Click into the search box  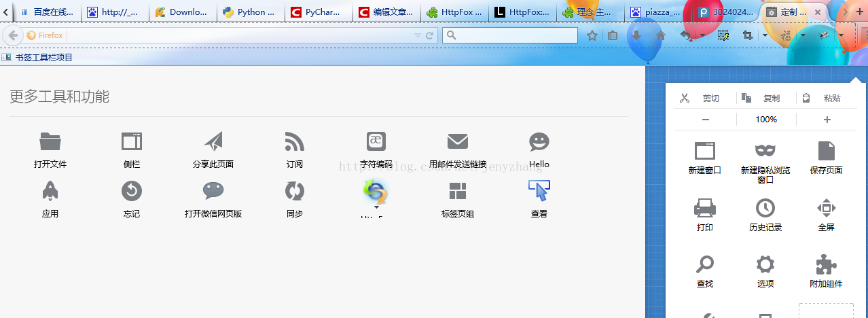[x=511, y=35]
